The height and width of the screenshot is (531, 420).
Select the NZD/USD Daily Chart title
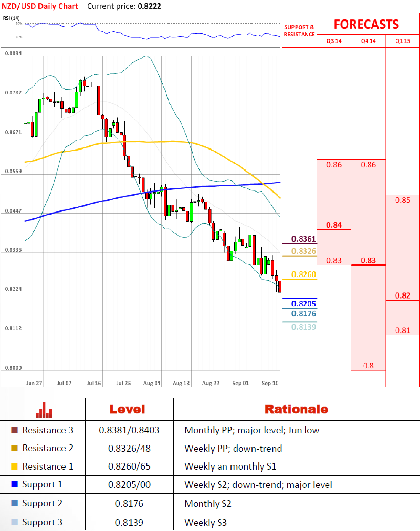(x=40, y=6)
